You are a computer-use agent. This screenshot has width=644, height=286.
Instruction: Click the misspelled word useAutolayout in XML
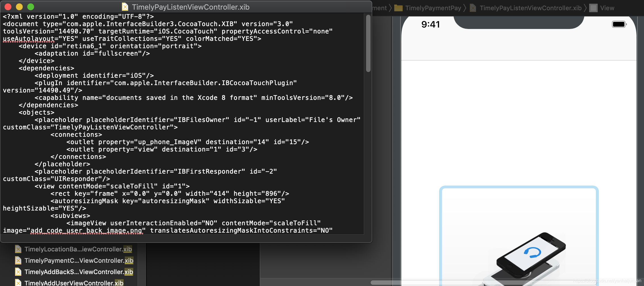(28, 39)
